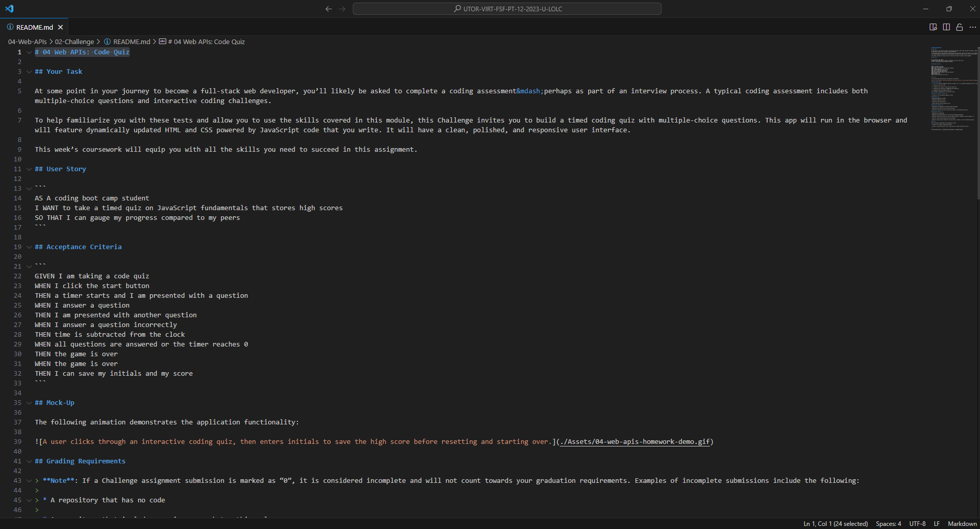Open the More Actions ellipsis menu
Screen dimensions: 980x529
click(x=973, y=27)
